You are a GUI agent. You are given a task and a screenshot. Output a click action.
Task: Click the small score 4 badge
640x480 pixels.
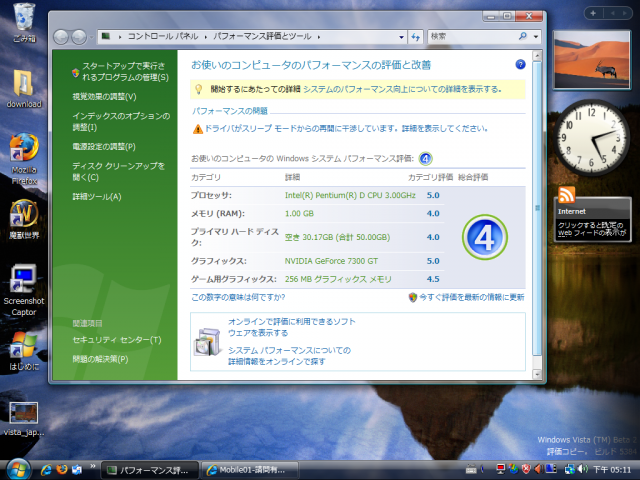tap(425, 158)
